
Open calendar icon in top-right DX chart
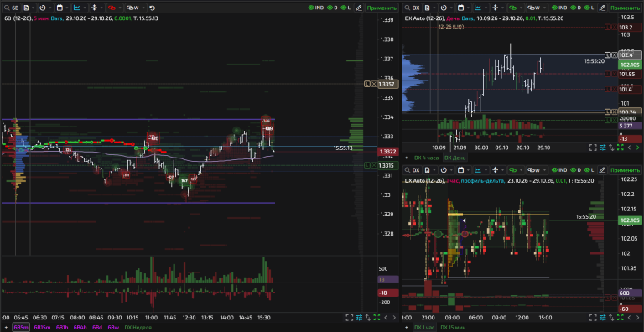point(461,8)
